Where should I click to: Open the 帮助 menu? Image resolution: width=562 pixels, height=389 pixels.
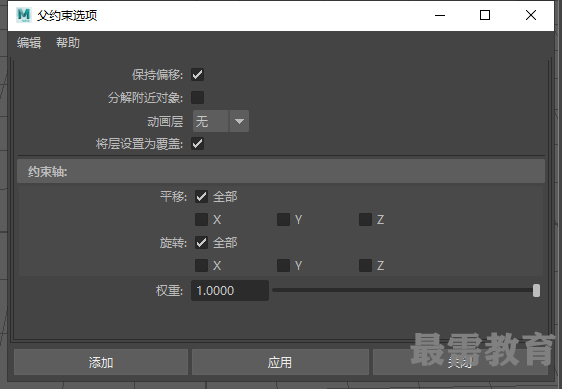point(68,43)
